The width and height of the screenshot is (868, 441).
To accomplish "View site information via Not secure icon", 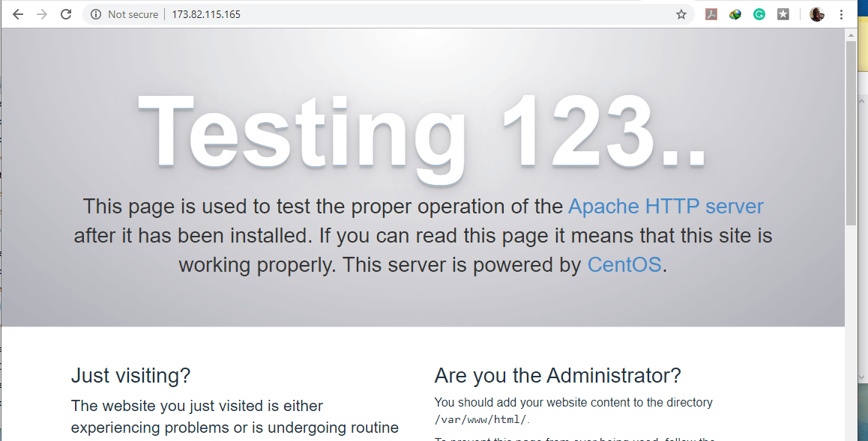I will click(96, 14).
